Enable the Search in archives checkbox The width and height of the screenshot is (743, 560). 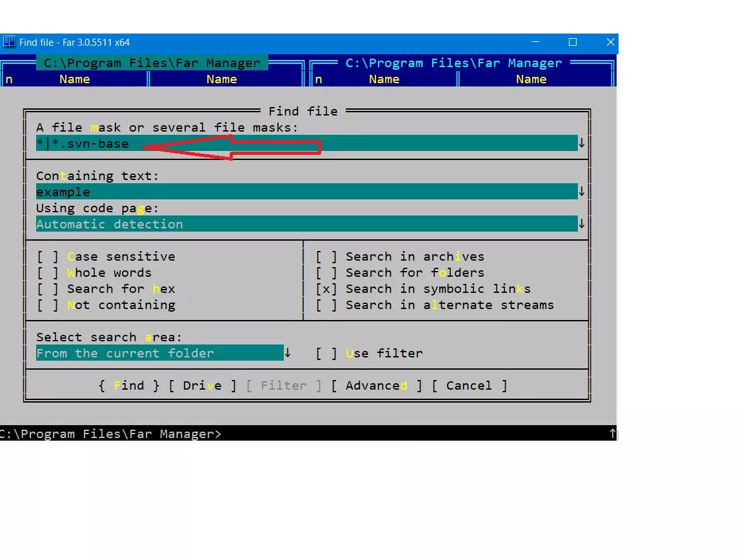point(326,257)
